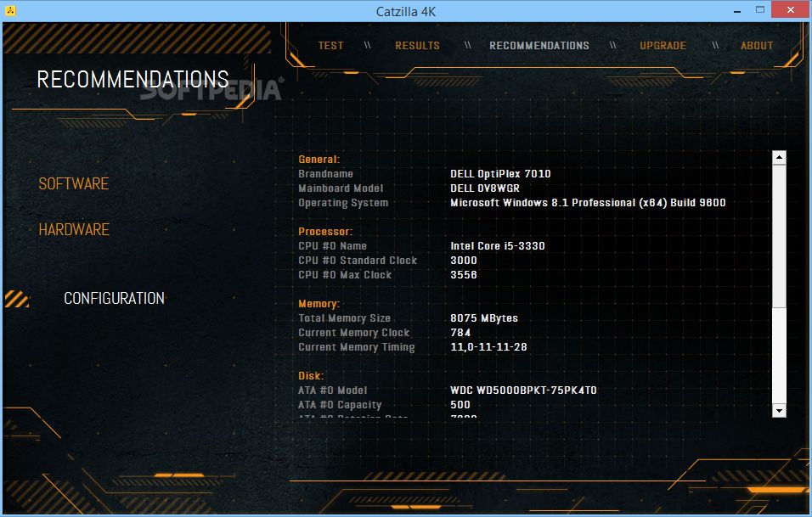812x517 pixels.
Task: Click the 'ATA #0 Capacity' label
Action: (340, 405)
